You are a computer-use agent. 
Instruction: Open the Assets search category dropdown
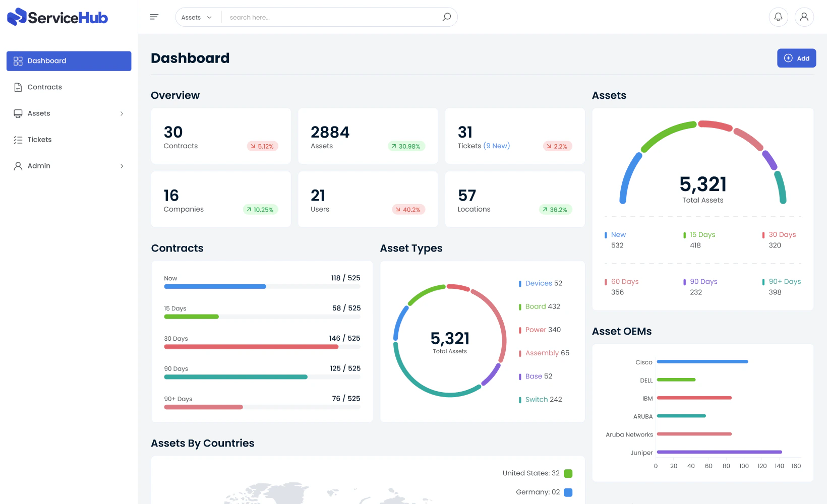point(197,17)
